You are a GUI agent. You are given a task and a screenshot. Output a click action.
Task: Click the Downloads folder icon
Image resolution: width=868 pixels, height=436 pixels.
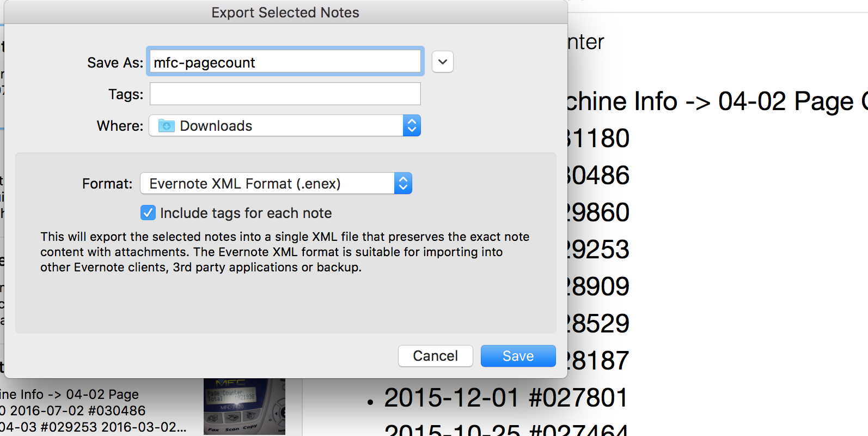pos(166,126)
